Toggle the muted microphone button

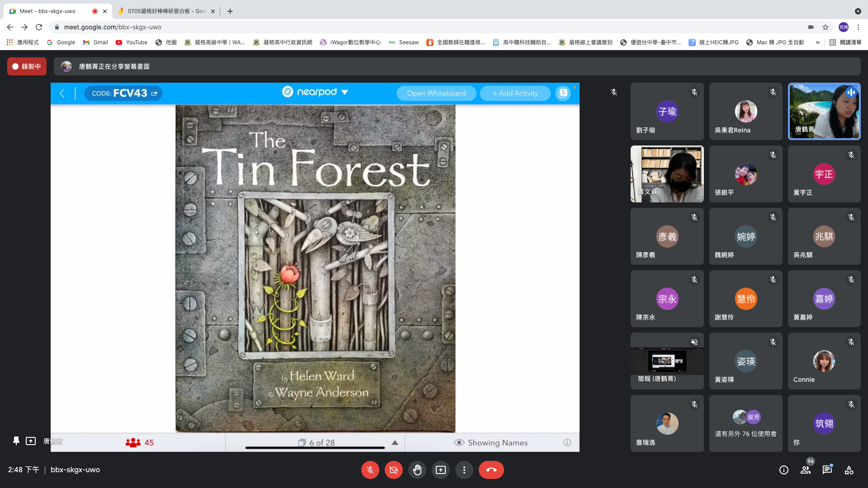[370, 470]
